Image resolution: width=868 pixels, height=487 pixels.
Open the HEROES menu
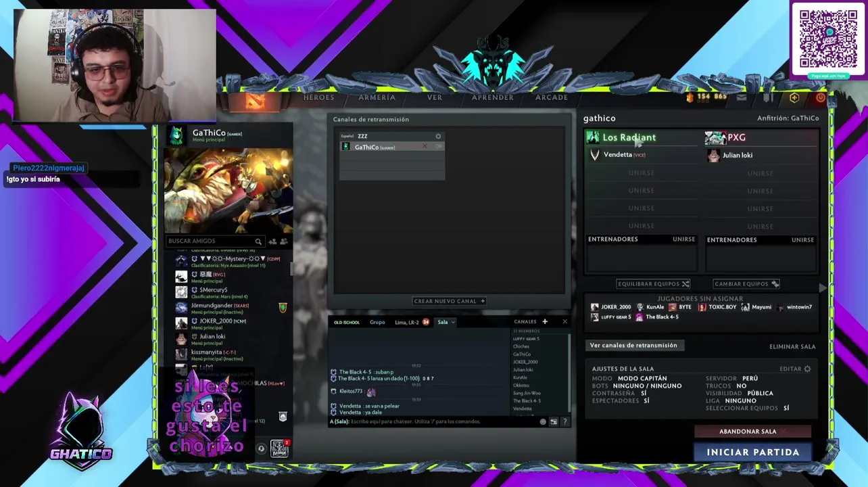click(318, 97)
